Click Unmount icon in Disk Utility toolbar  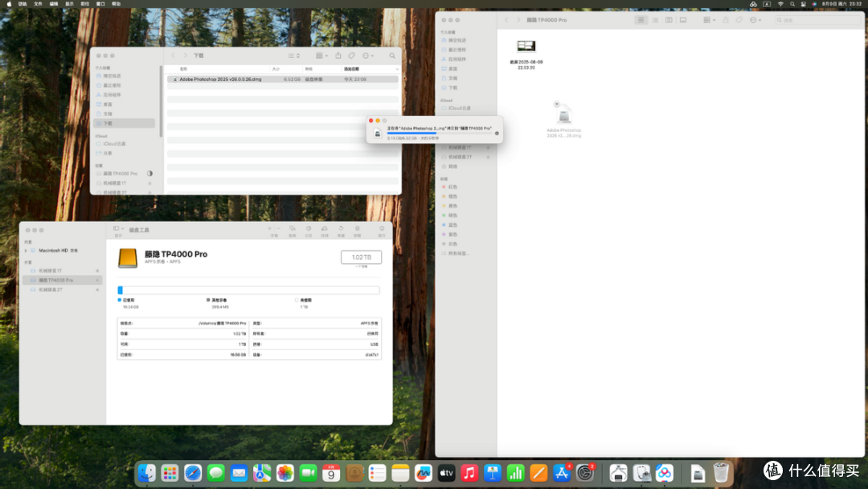(357, 228)
